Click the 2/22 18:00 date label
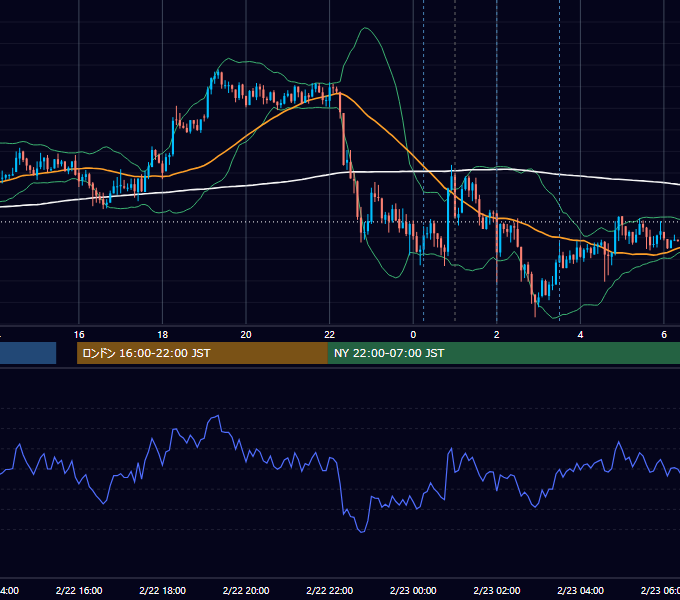Viewport: 680px width, 600px height. 163,590
